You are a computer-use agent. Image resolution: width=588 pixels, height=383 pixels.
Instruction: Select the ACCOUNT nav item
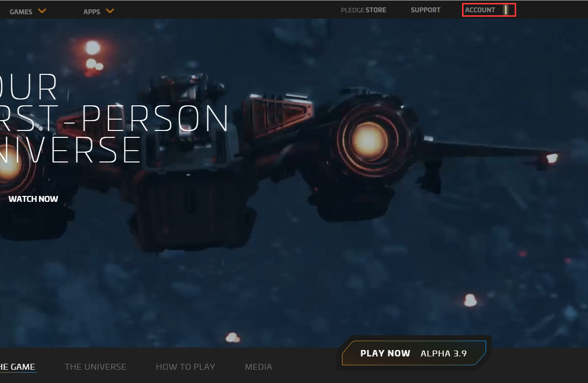[x=480, y=9]
